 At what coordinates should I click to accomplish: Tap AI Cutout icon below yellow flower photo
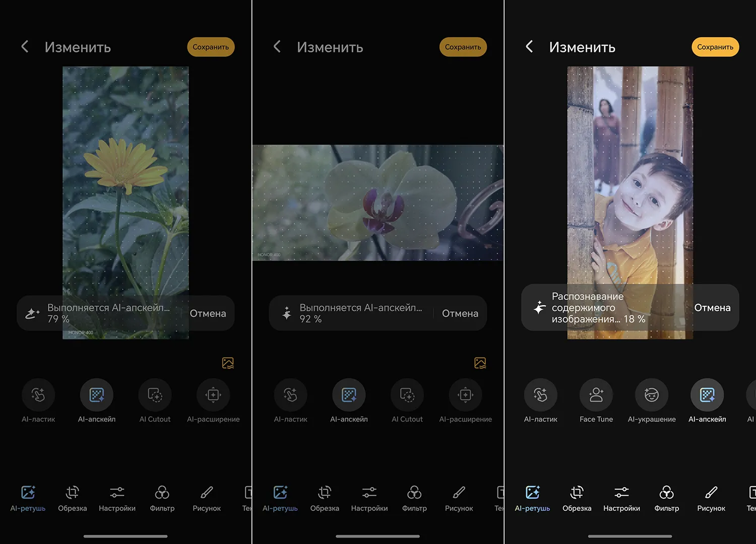tap(155, 395)
